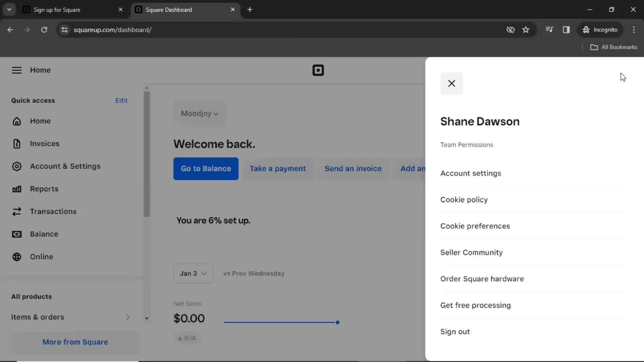Screen dimensions: 644x362
Task: Expand the Jan 3 date dropdown
Action: pyautogui.click(x=193, y=273)
